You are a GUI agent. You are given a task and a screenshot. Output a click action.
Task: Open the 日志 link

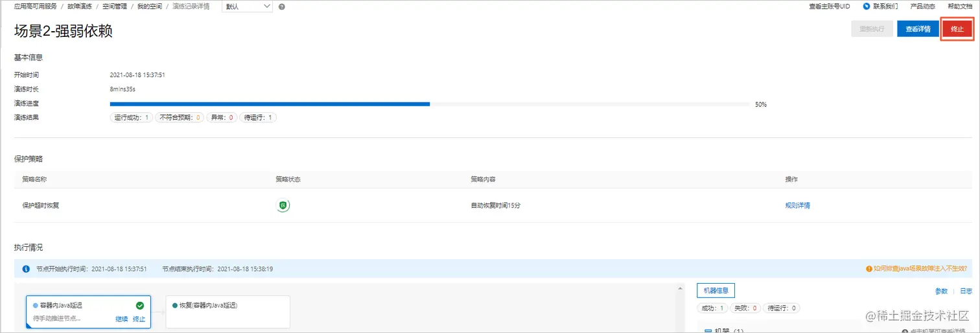click(966, 292)
